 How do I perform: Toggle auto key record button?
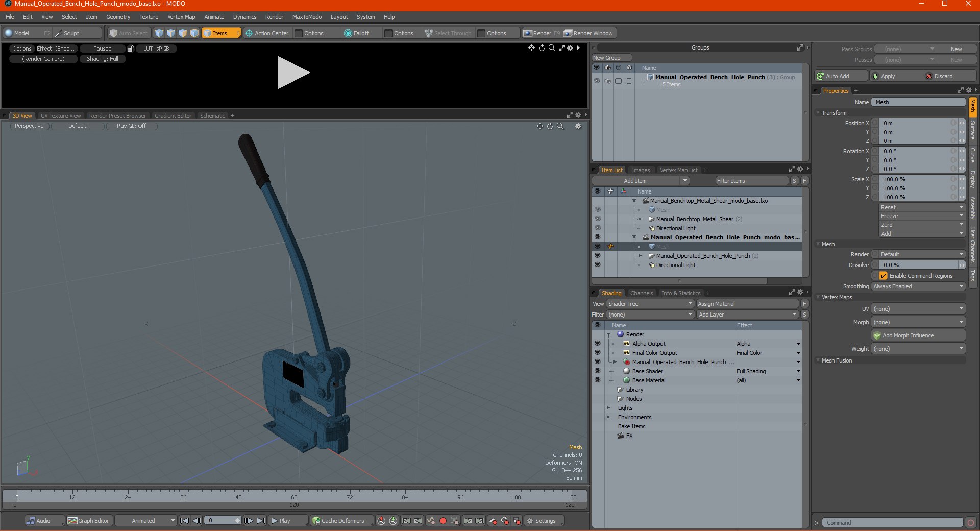click(x=443, y=521)
